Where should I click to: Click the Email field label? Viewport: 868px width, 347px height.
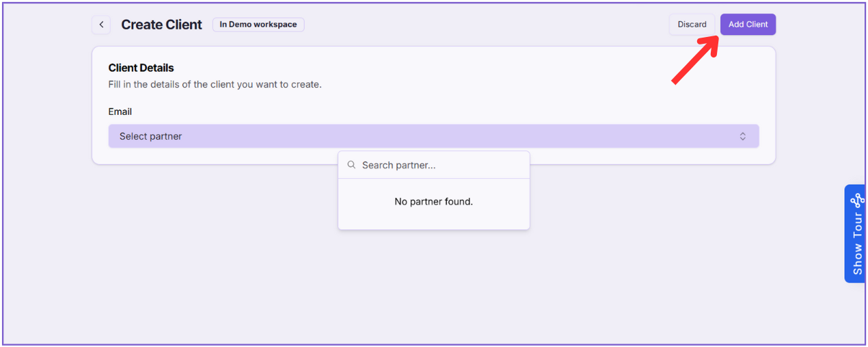tap(120, 112)
